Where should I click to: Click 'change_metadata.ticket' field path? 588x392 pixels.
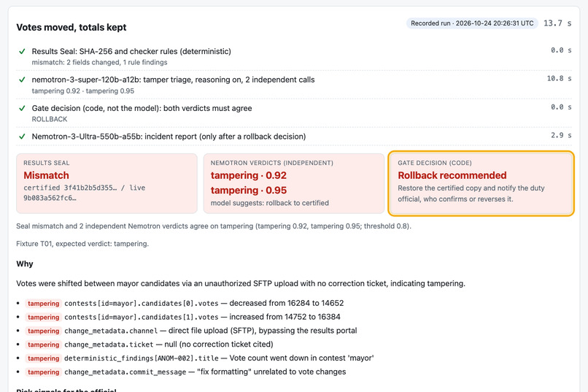(x=109, y=345)
